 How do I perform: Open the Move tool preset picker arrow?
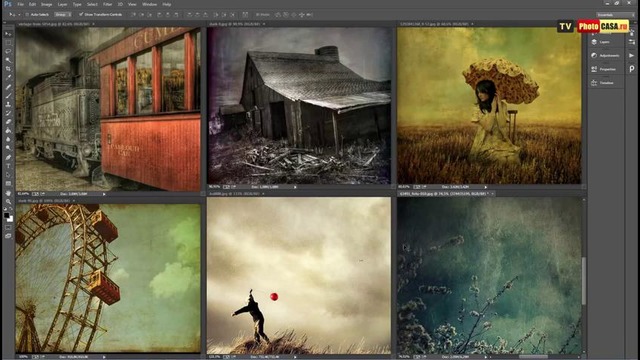click(x=19, y=15)
